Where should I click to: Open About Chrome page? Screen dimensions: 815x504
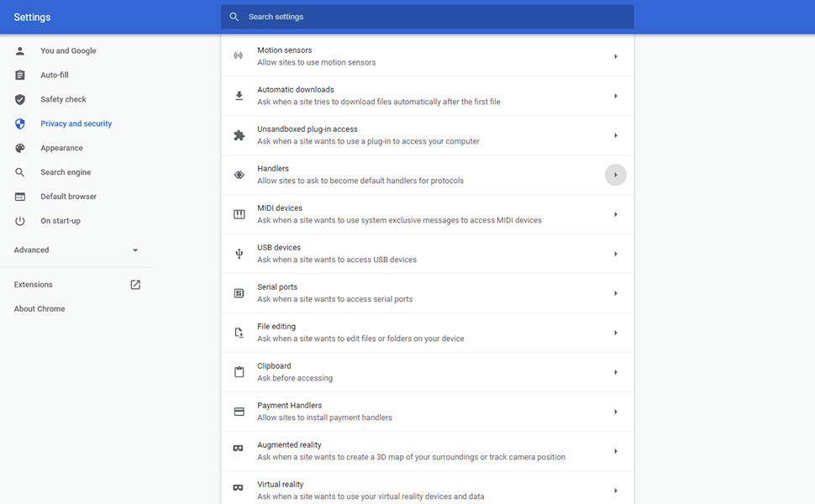39,308
